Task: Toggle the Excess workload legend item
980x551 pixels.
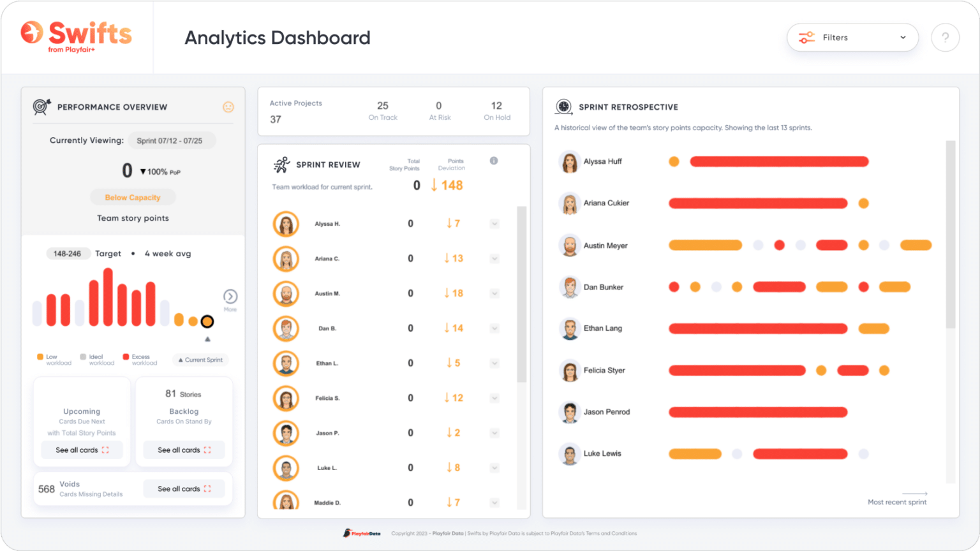Action: pos(139,358)
